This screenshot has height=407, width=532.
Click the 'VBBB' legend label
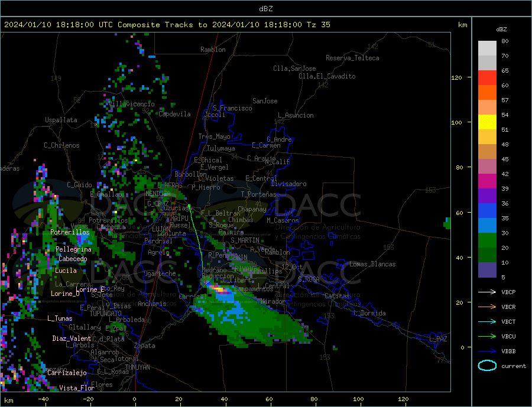[x=508, y=351]
